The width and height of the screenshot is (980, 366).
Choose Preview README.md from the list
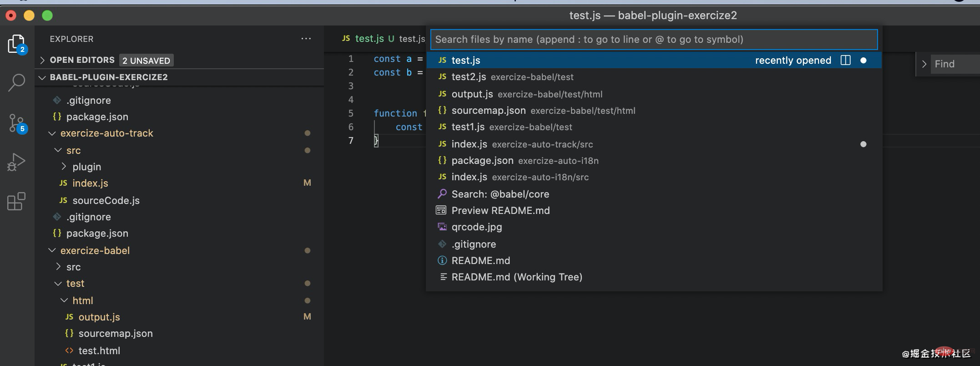tap(500, 210)
